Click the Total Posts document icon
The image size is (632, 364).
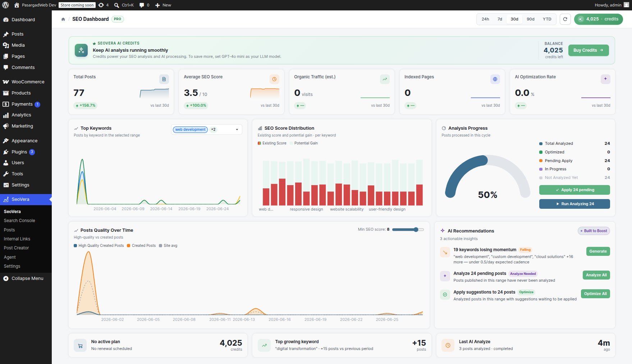[164, 79]
